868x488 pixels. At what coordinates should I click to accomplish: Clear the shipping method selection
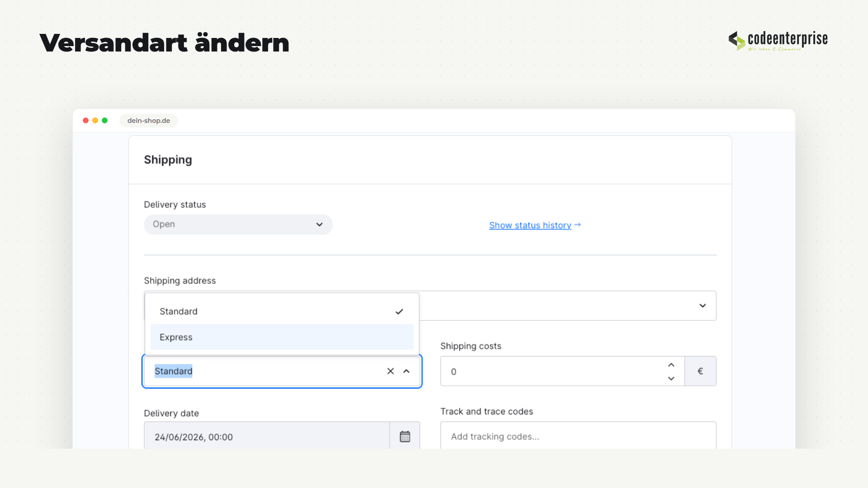point(391,371)
